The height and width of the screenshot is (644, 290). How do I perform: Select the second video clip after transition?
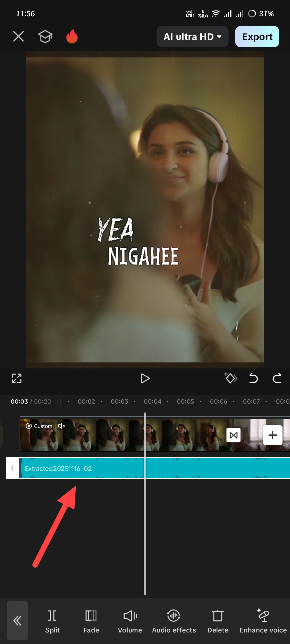pyautogui.click(x=262, y=435)
